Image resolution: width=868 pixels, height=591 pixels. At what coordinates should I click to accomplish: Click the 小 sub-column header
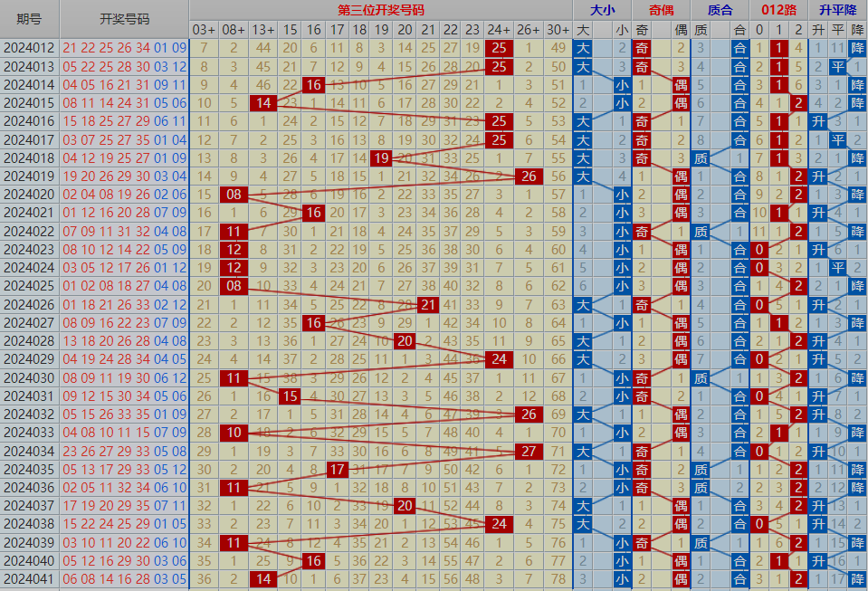point(622,30)
